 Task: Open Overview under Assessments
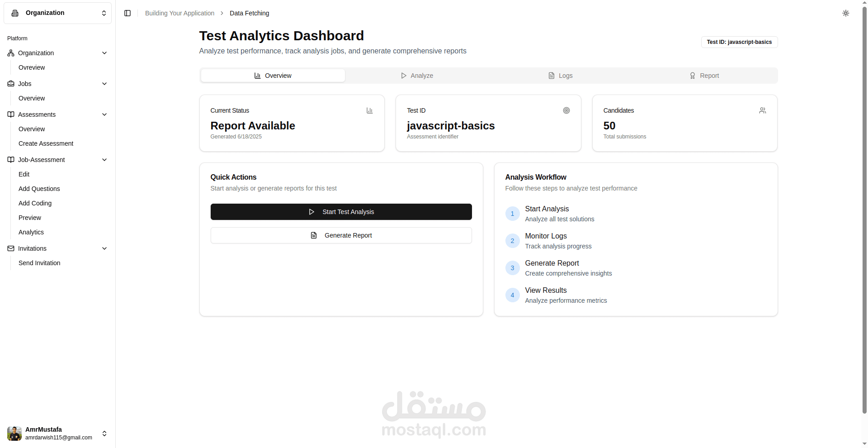click(32, 129)
